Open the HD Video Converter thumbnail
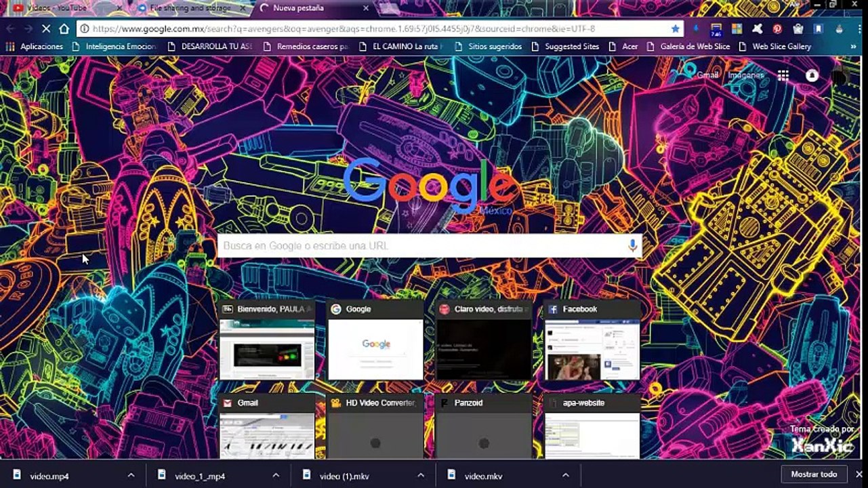Screen dimensions: 868x488 pyautogui.click(x=375, y=427)
